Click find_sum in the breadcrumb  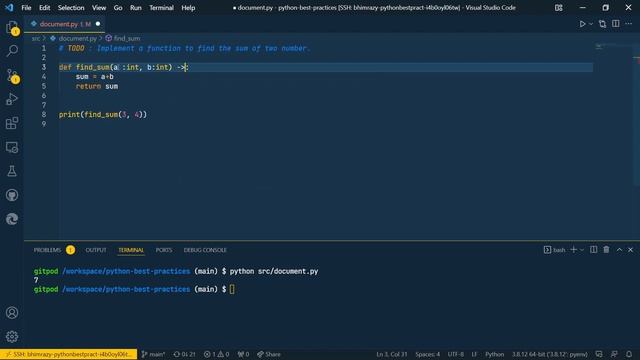[x=127, y=38]
